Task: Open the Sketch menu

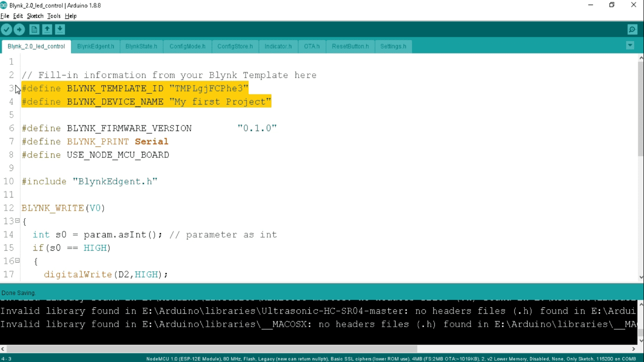Action: [35, 16]
